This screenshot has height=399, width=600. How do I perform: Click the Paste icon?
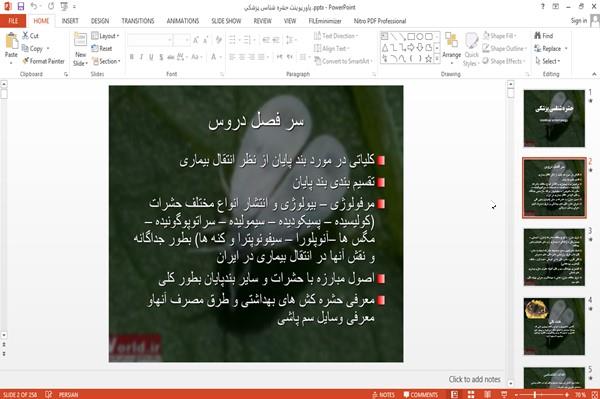click(x=11, y=41)
